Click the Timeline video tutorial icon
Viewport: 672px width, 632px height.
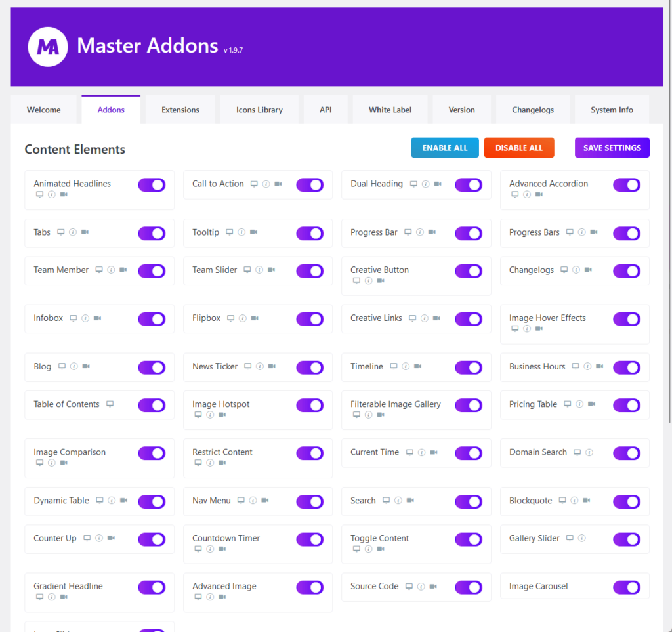(x=418, y=366)
